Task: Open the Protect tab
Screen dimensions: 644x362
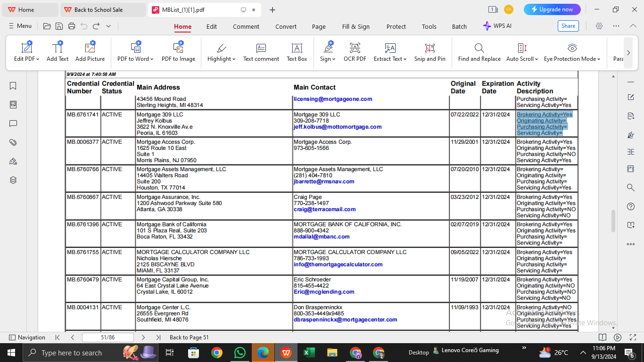Action: coord(396,27)
